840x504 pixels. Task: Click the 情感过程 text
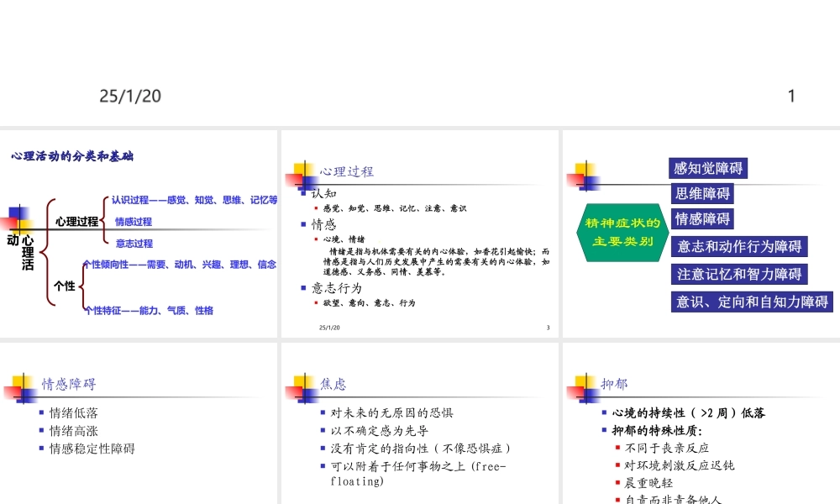[x=134, y=222]
